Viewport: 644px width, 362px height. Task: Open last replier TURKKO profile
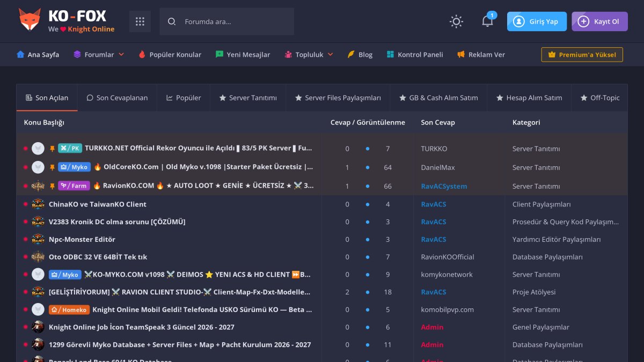(x=434, y=149)
